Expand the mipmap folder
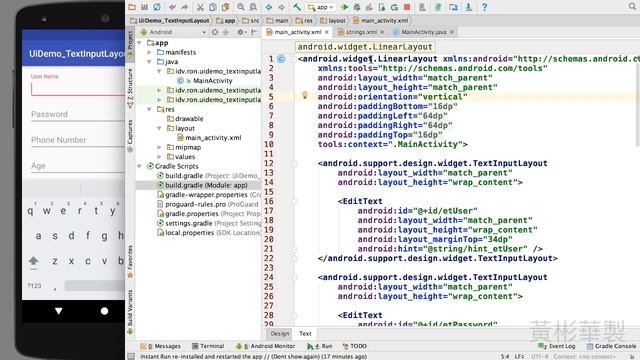Screen dimensions: 640x360 point(160,147)
